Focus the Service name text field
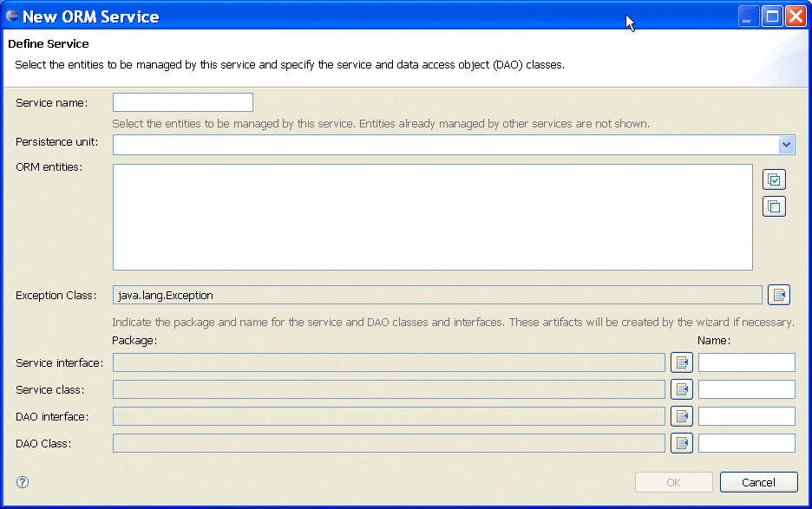 (x=183, y=102)
